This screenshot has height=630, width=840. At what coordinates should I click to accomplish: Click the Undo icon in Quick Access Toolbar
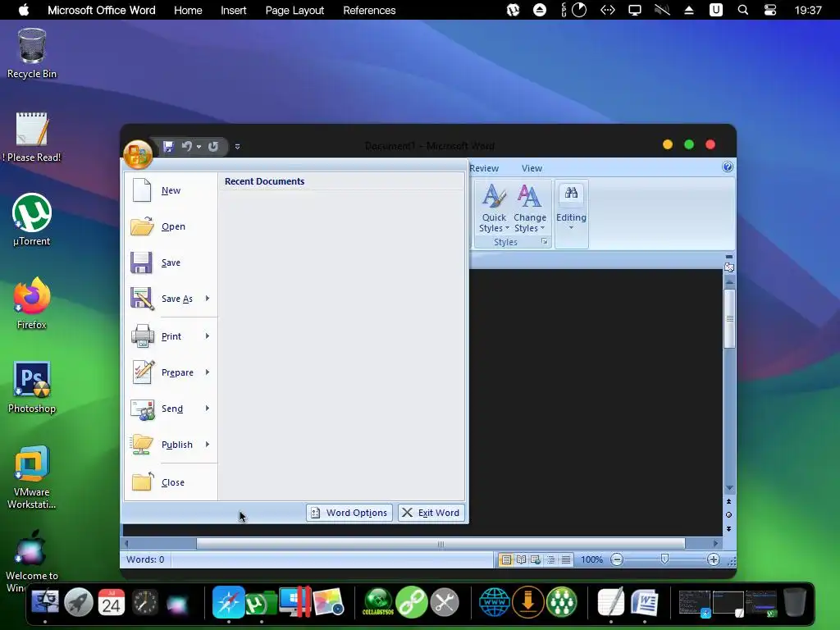pos(186,146)
